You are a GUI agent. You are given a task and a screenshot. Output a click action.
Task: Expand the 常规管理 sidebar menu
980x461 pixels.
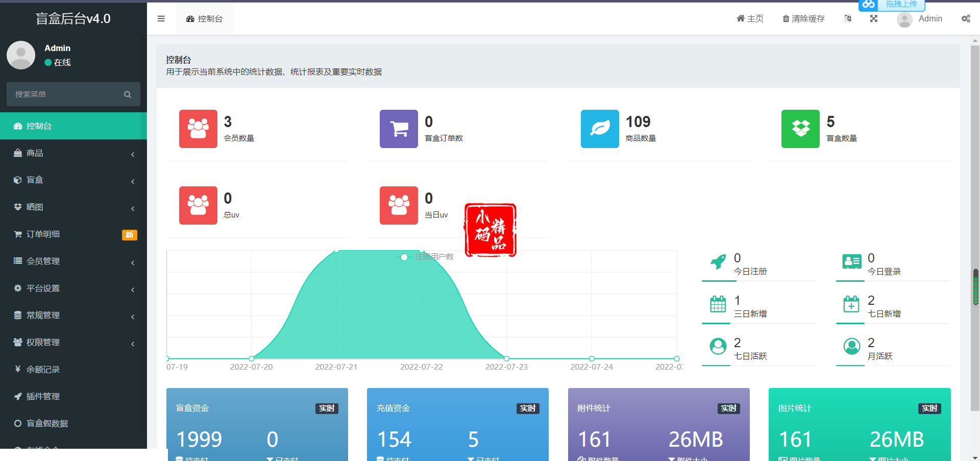click(73, 316)
